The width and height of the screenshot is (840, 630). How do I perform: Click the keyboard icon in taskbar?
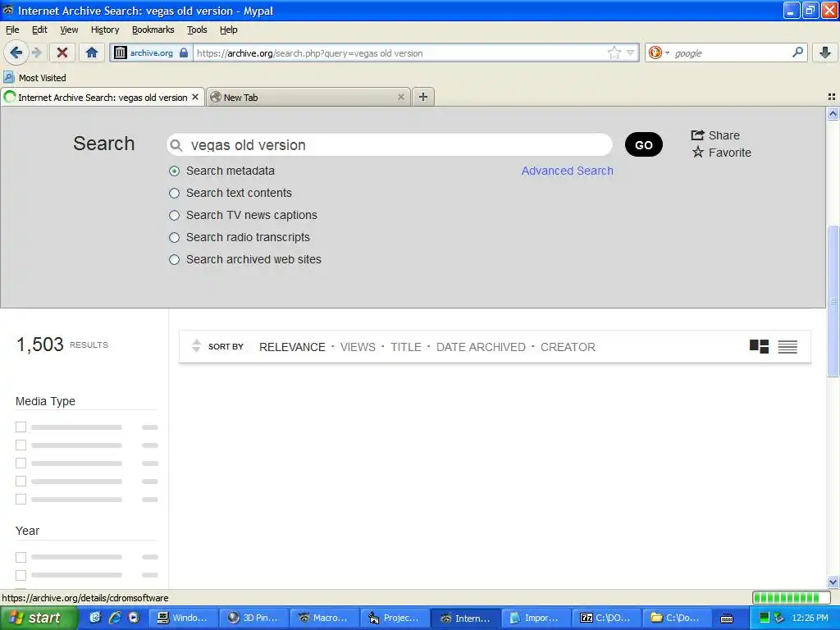pyautogui.click(x=727, y=619)
